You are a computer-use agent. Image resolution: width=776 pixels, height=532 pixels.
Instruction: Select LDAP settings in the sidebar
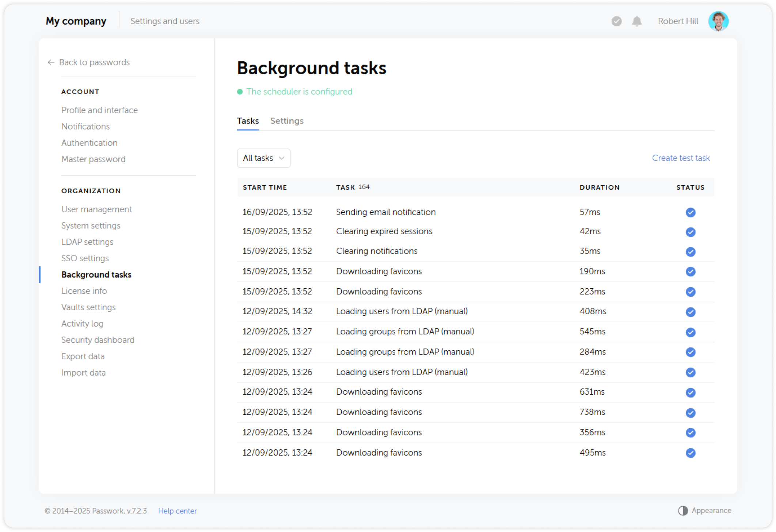[x=87, y=242]
